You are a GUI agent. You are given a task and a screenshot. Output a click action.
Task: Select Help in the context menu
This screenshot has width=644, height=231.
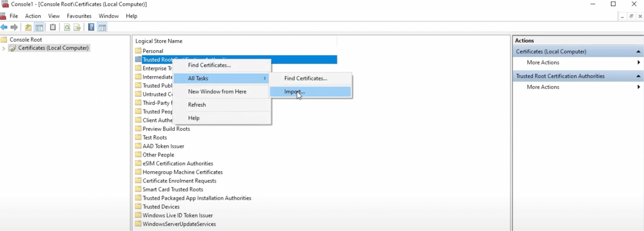point(222,118)
